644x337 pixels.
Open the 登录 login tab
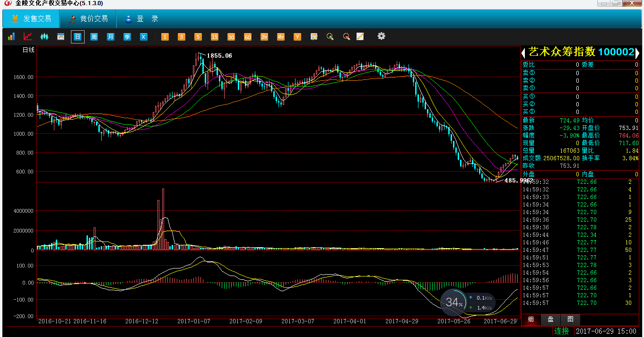pyautogui.click(x=141, y=19)
